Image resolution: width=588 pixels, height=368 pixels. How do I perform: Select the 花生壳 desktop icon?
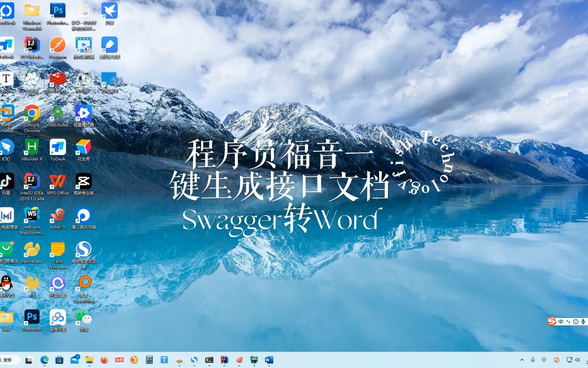pyautogui.click(x=83, y=150)
